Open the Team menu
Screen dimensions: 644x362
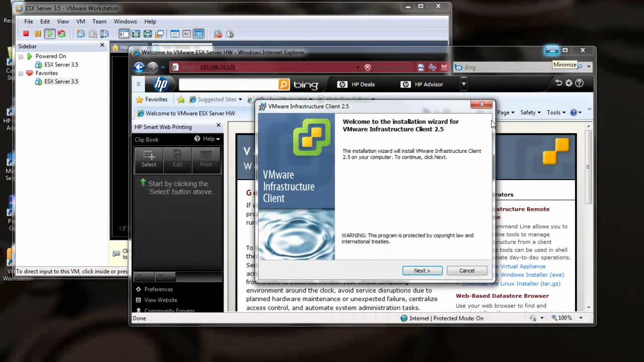tap(99, 22)
